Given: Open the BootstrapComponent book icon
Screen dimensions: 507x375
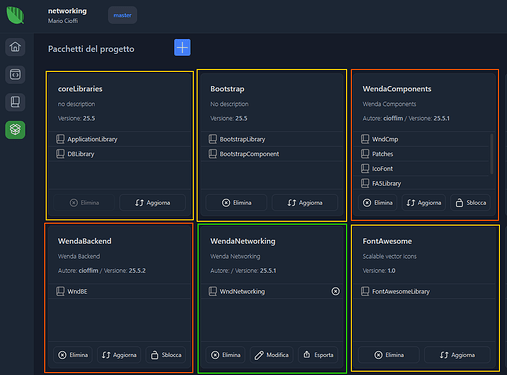Looking at the screenshot, I should pos(213,154).
